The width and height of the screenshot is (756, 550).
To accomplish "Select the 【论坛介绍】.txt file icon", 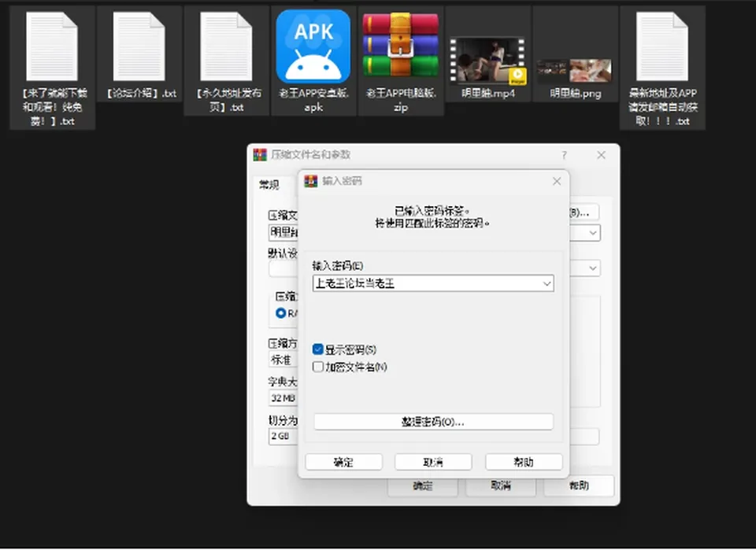I will (x=139, y=46).
